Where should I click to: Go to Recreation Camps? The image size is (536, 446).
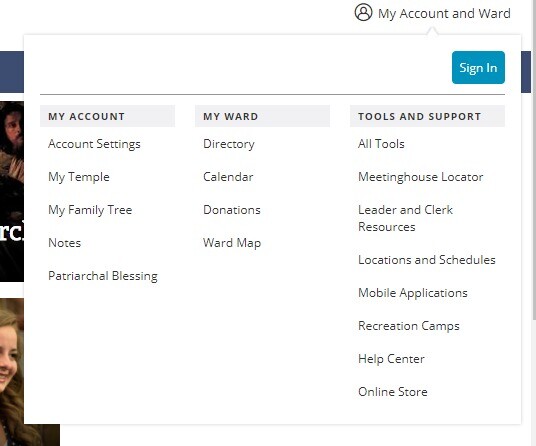(409, 326)
